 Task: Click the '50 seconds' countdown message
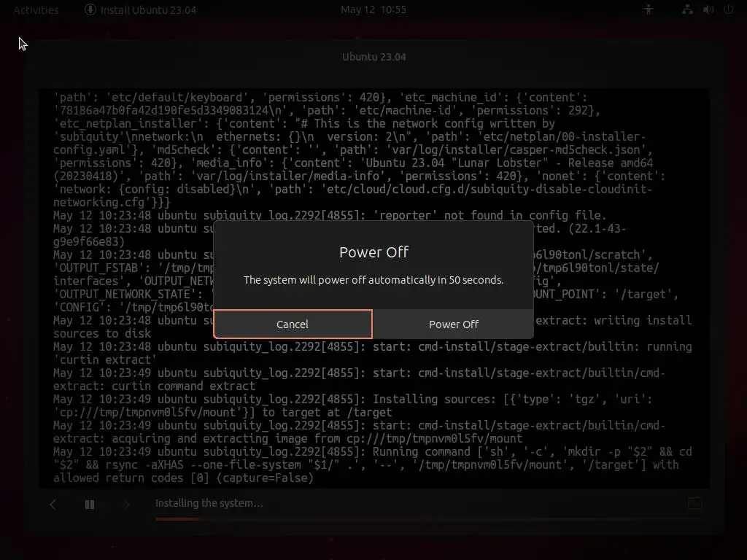pos(373,280)
